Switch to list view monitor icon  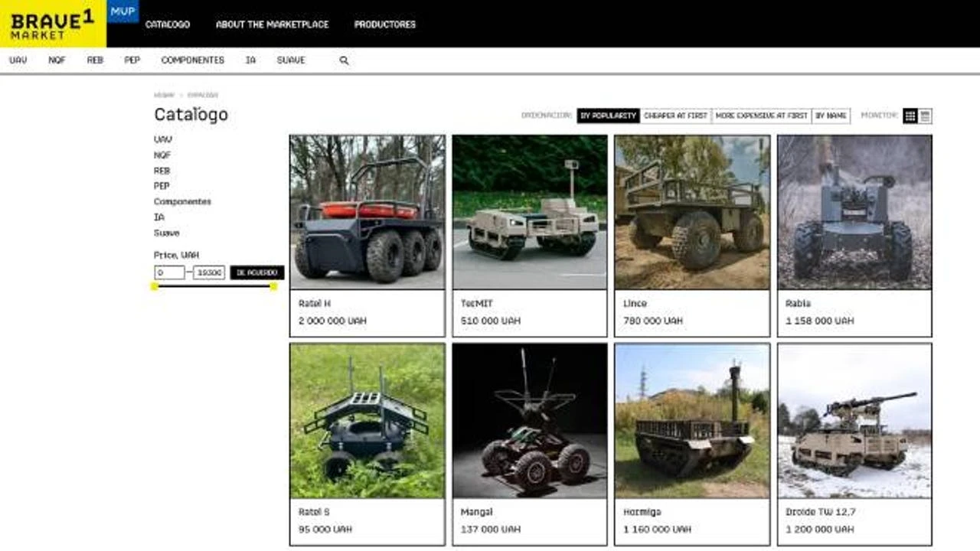click(925, 116)
